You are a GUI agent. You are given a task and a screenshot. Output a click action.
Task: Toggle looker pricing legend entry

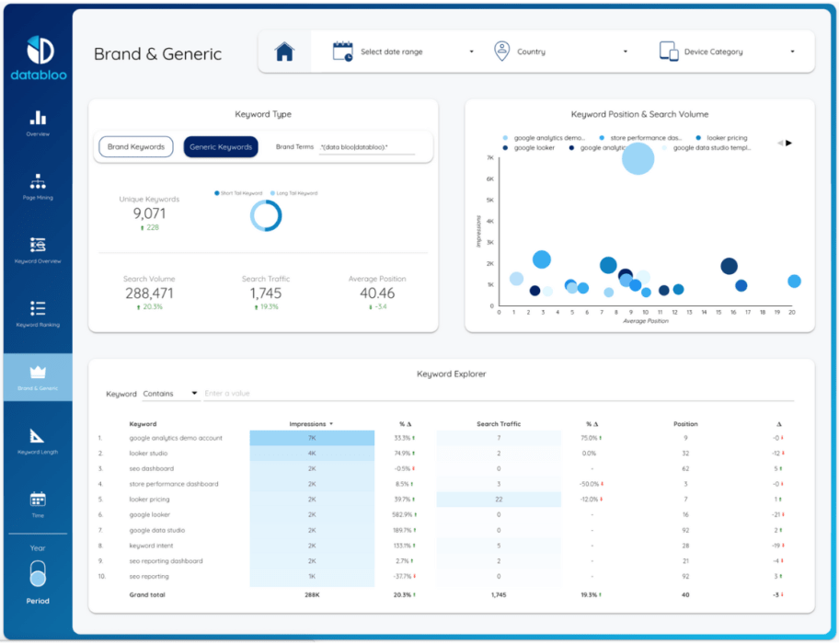pyautogui.click(x=721, y=137)
